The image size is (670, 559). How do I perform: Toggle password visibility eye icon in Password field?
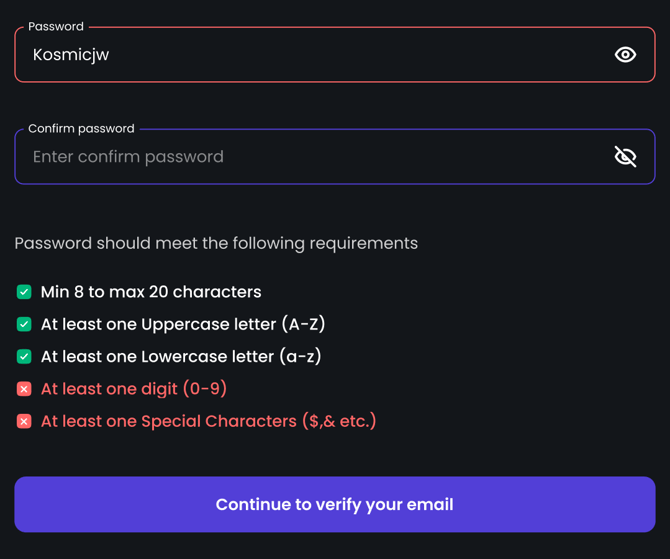pyautogui.click(x=625, y=55)
